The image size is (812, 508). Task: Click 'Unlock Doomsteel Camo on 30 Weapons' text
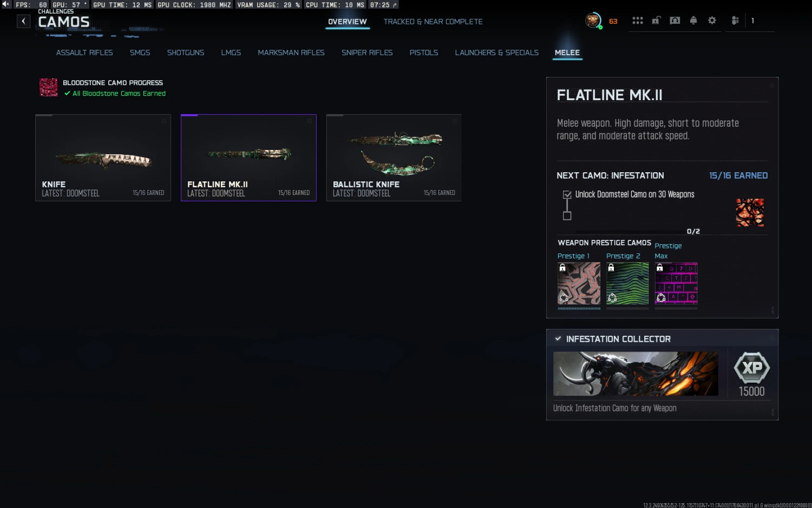634,194
